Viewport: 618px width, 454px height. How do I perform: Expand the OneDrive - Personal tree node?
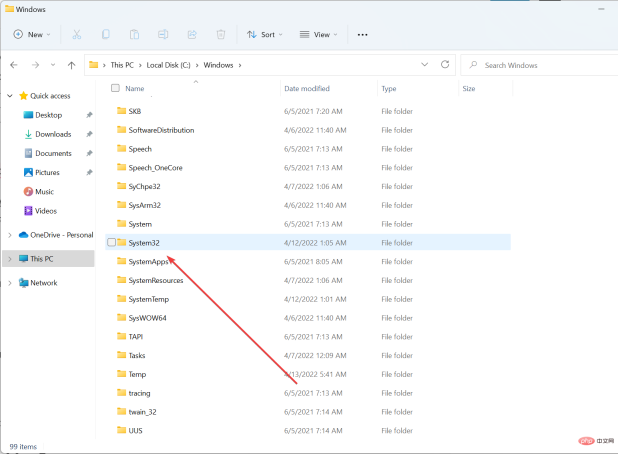click(9, 235)
